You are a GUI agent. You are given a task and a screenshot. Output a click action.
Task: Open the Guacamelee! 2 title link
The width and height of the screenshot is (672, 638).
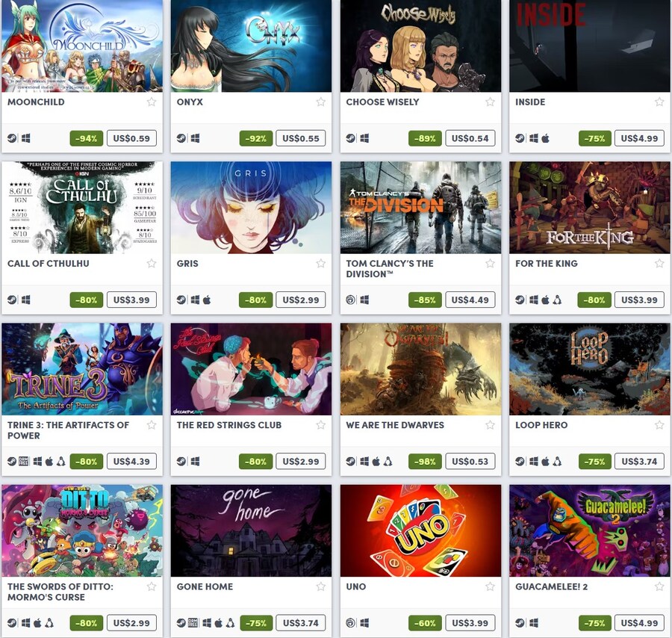tap(551, 586)
